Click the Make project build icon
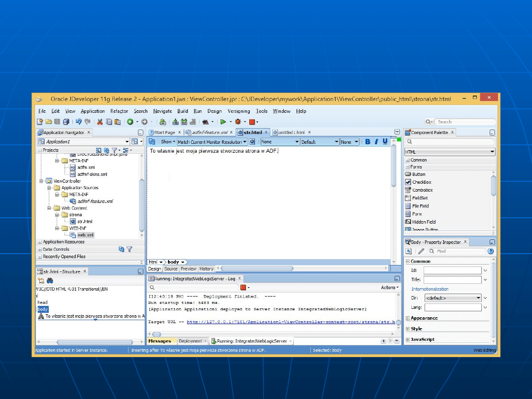 point(175,122)
